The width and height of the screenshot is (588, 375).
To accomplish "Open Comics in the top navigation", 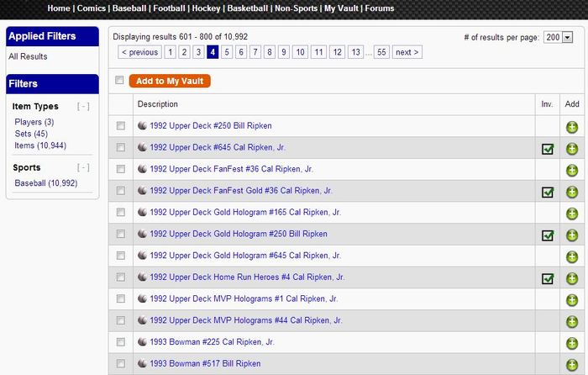I will pyautogui.click(x=91, y=8).
